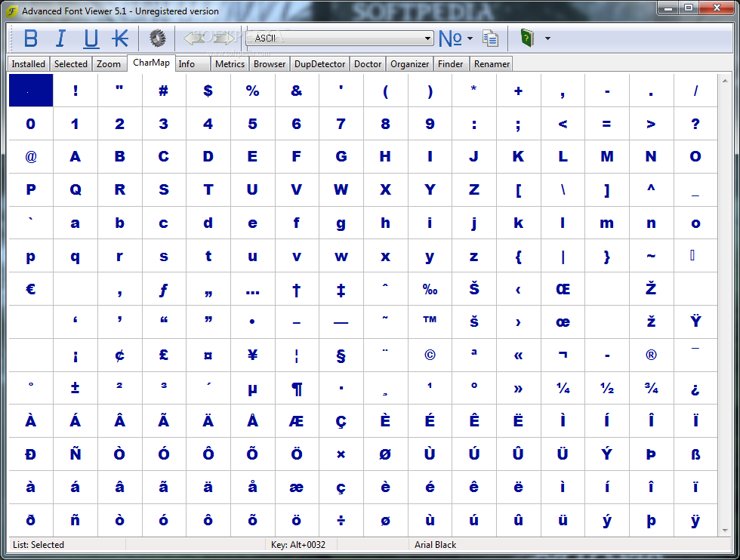
Task: Switch to the Selected tab
Action: [71, 63]
